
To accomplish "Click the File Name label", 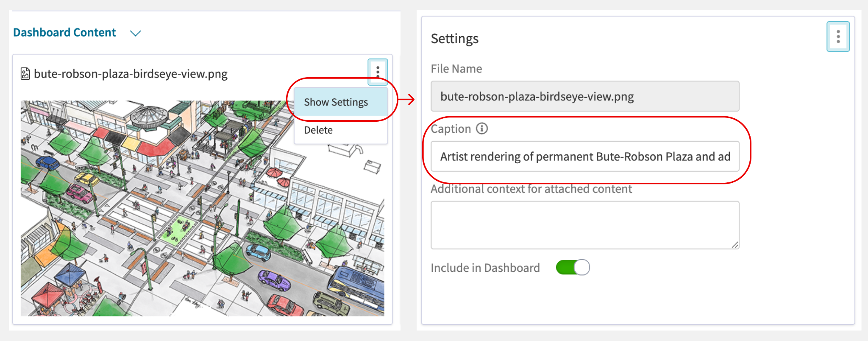I will tap(456, 69).
